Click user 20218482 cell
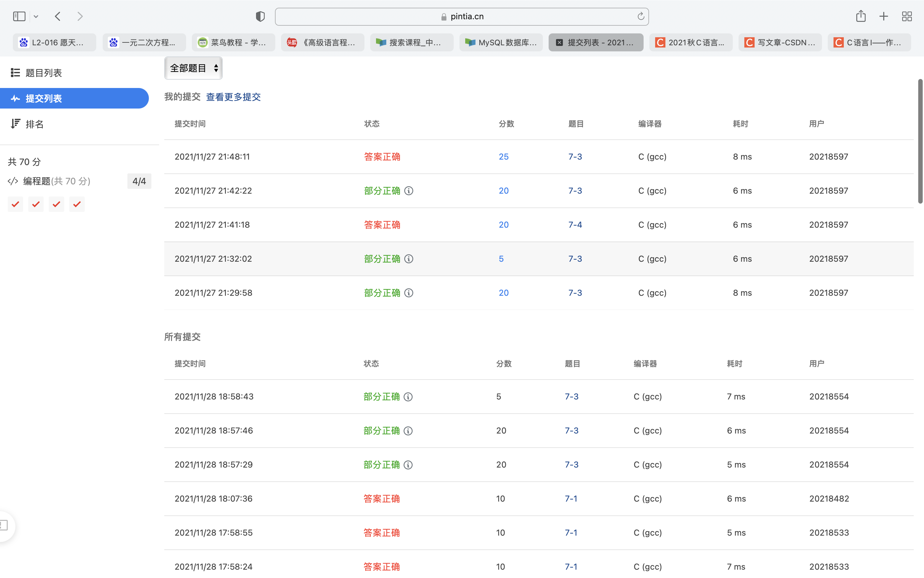This screenshot has width=924, height=578. click(829, 498)
